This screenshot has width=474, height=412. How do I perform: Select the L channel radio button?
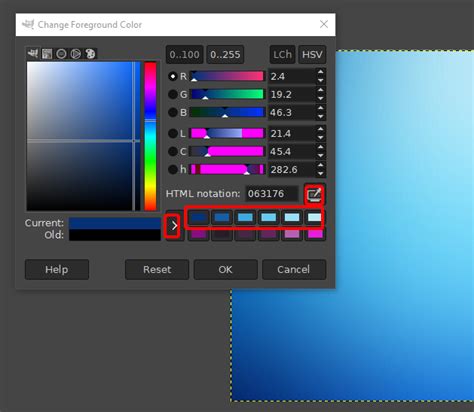[x=173, y=134]
